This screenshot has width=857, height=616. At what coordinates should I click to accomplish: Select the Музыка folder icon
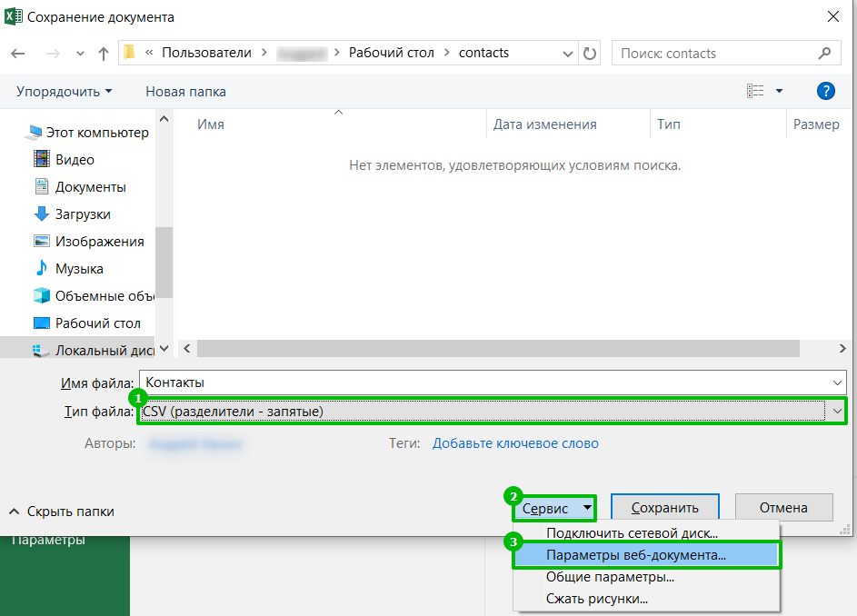click(41, 269)
